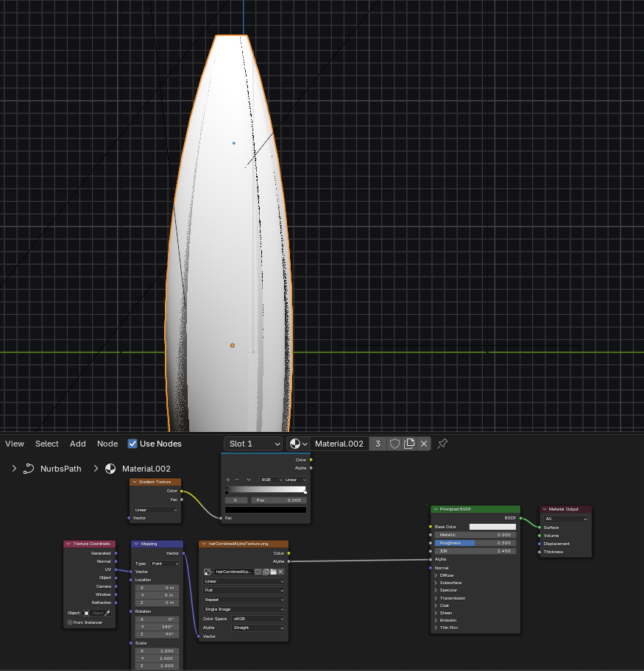Screen dimensions: 644x671
Task: Unlink image with the X in texture node
Action: point(280,572)
